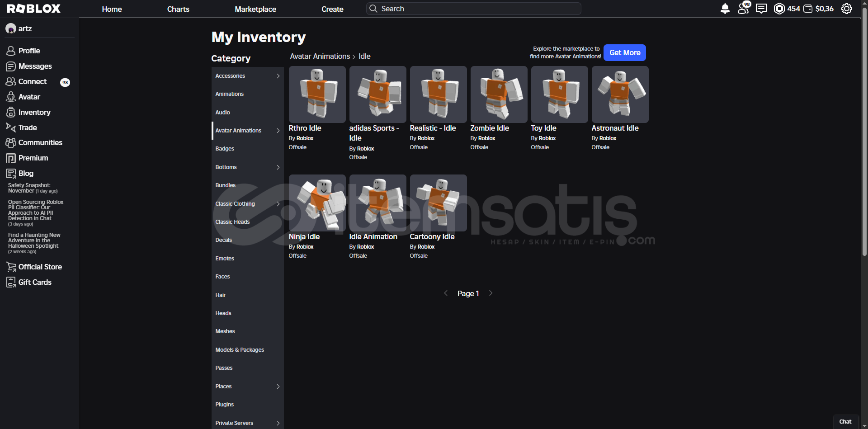The height and width of the screenshot is (429, 868).
Task: Expand the Classic Clothing category
Action: pos(278,204)
